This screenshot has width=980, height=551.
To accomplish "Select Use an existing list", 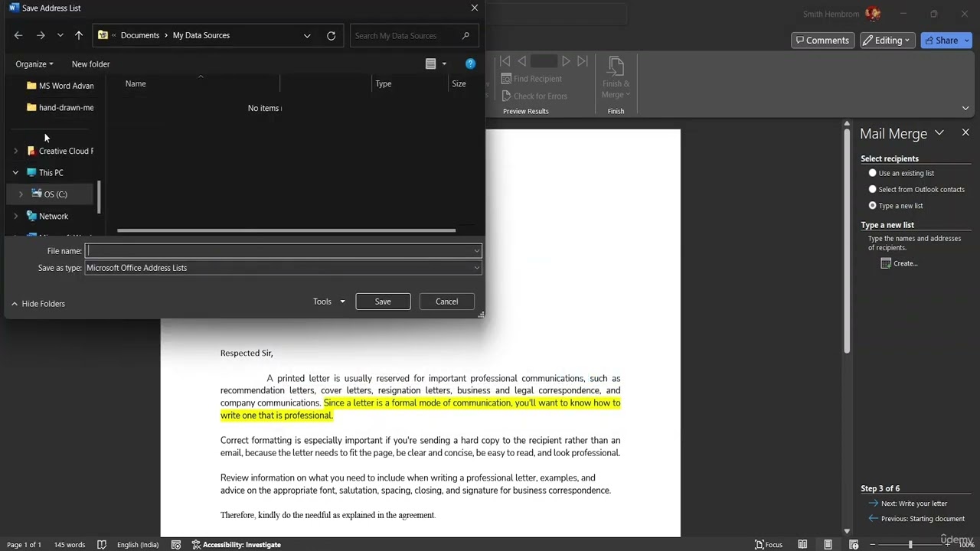I will click(x=901, y=173).
